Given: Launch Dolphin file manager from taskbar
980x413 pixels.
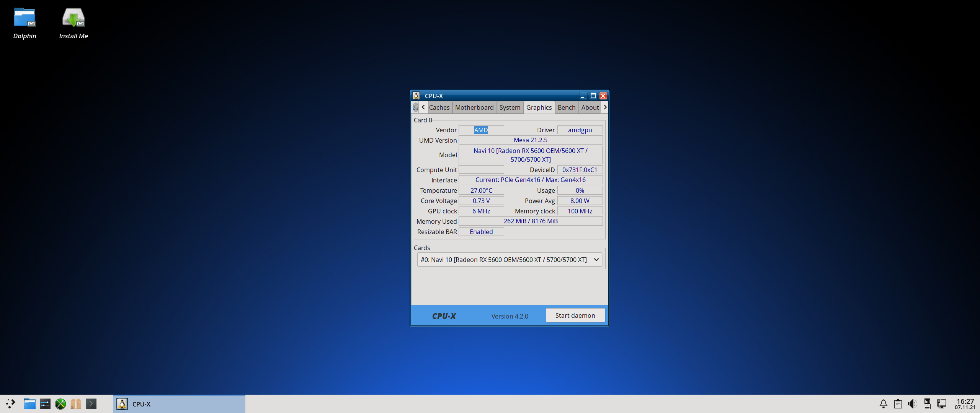Looking at the screenshot, I should point(29,404).
